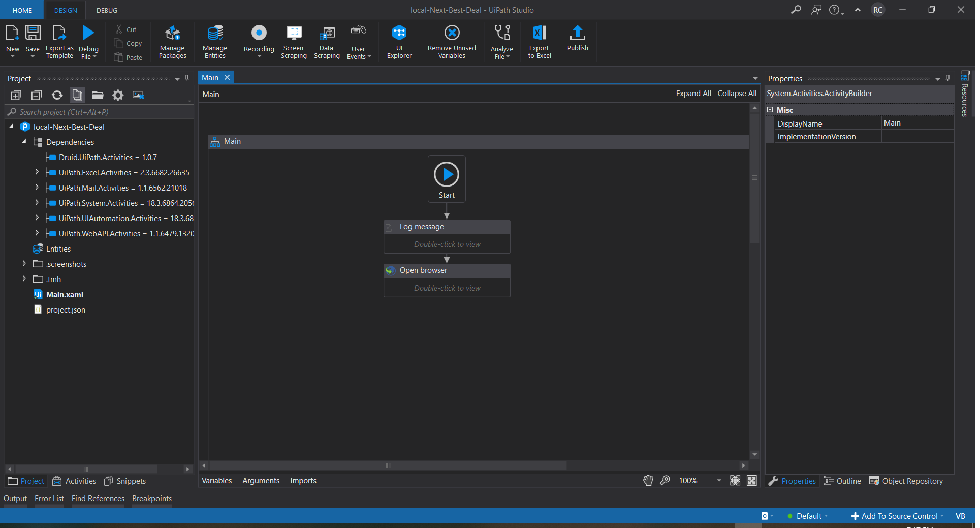Open Arguments panel
Screen dimensions: 980x528
click(261, 481)
